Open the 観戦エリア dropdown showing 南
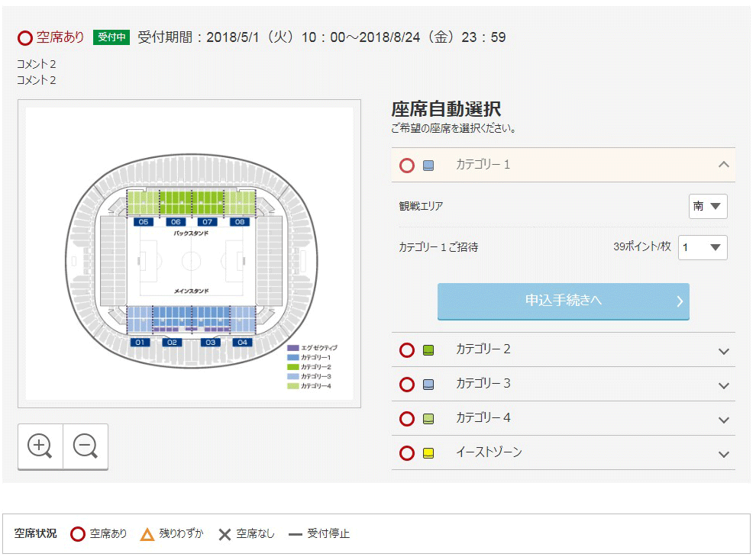This screenshot has width=756, height=557. (708, 206)
